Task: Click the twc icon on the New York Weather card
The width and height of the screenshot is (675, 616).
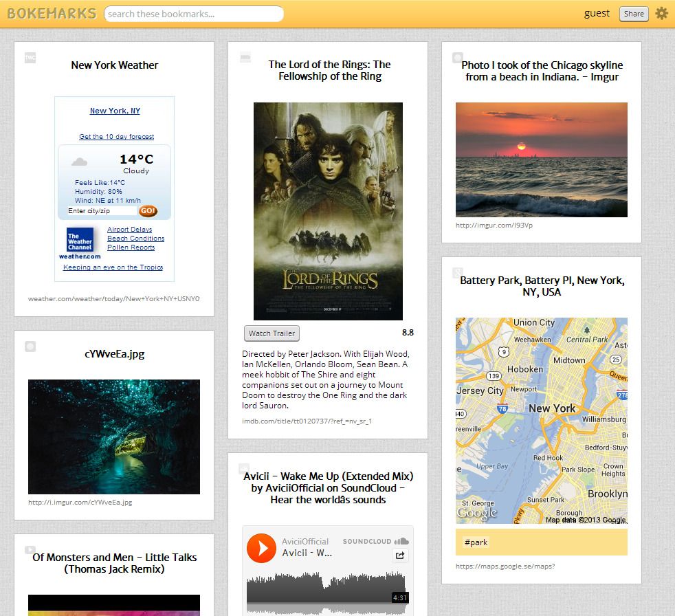Action: (30, 58)
